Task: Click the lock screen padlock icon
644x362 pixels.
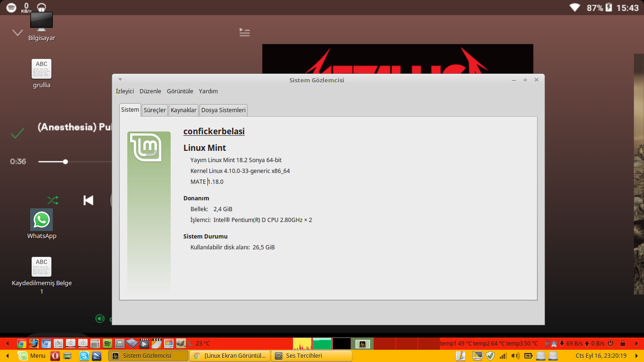Action: [622, 344]
